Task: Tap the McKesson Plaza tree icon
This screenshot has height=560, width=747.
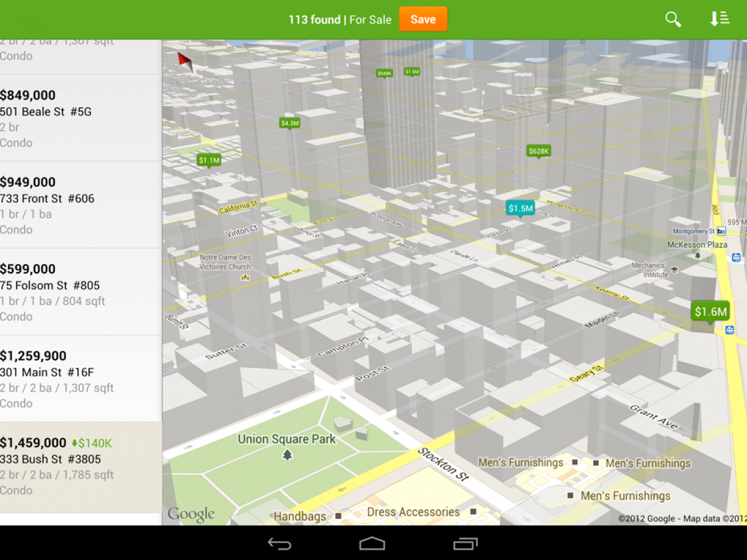Action: point(698,255)
